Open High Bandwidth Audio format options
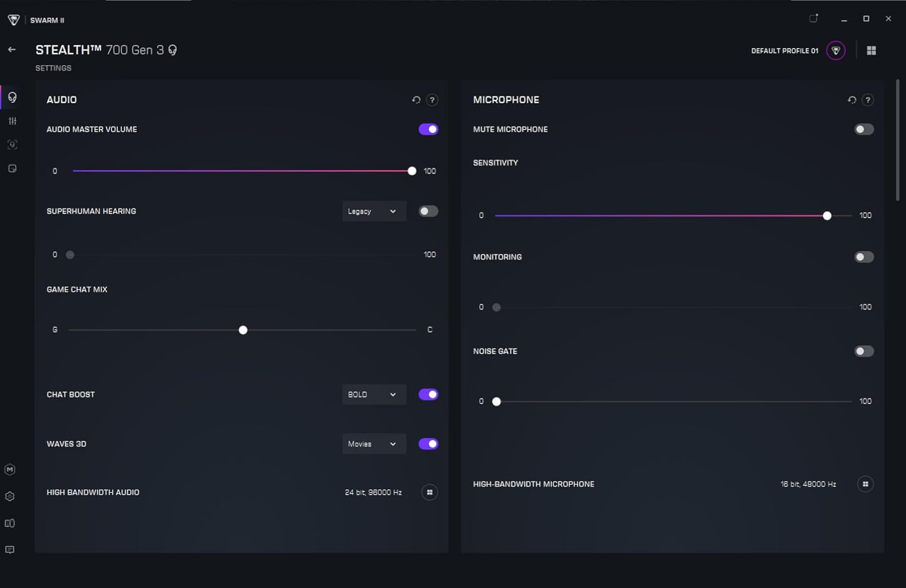 coord(430,493)
